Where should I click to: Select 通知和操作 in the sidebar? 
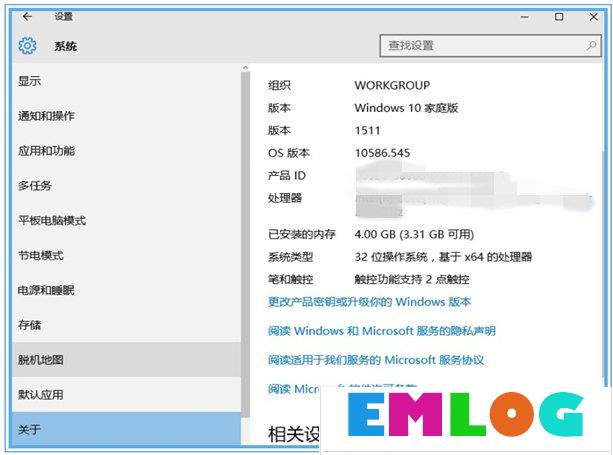pyautogui.click(x=126, y=116)
